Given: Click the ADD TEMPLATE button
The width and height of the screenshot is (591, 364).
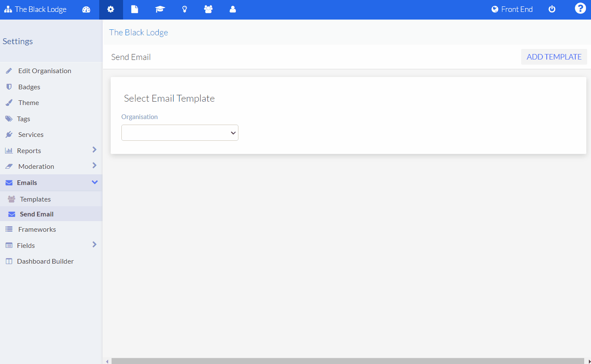Looking at the screenshot, I should click(x=554, y=57).
